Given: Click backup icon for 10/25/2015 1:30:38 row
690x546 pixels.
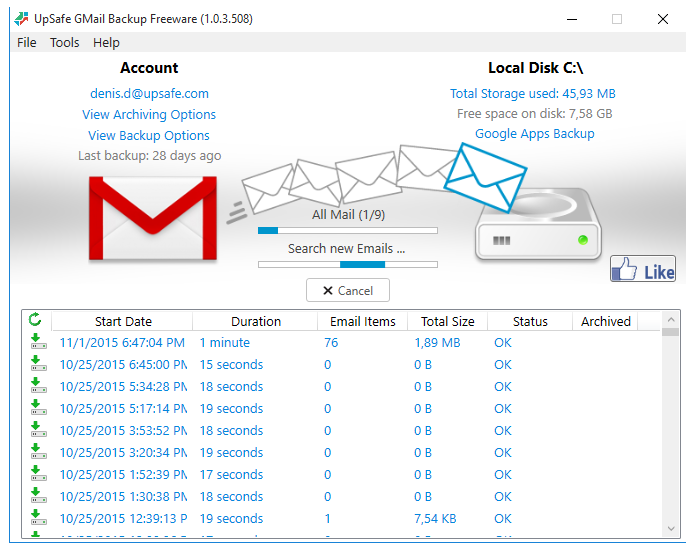Looking at the screenshot, I should point(38,495).
